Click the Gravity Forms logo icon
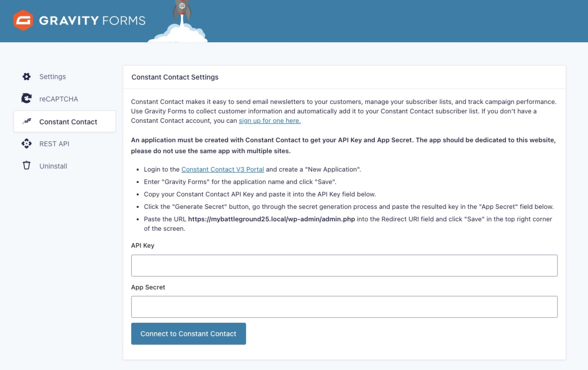 pyautogui.click(x=22, y=20)
